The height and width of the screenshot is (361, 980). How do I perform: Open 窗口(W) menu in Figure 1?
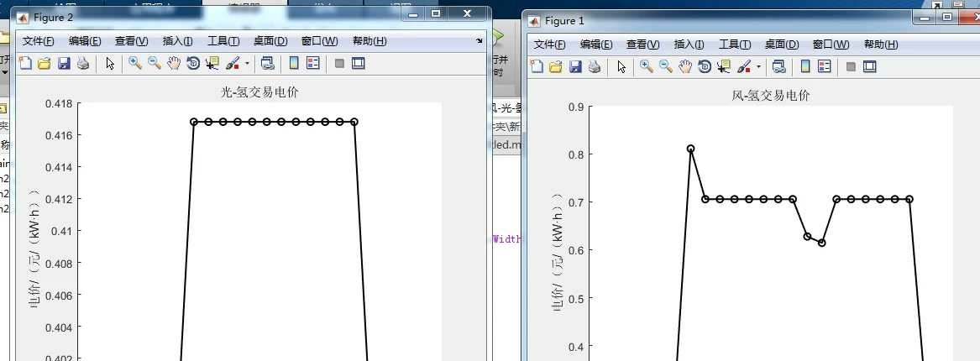click(x=831, y=44)
